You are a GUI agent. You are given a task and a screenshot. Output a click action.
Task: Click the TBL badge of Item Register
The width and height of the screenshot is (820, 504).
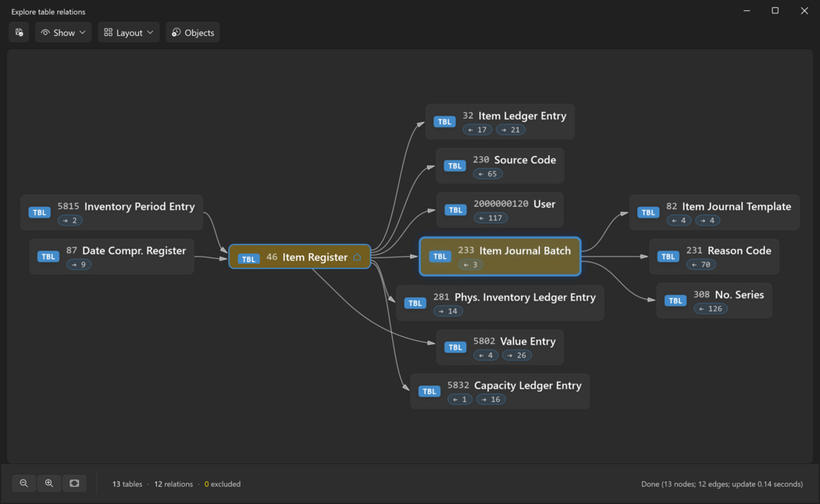(x=248, y=258)
